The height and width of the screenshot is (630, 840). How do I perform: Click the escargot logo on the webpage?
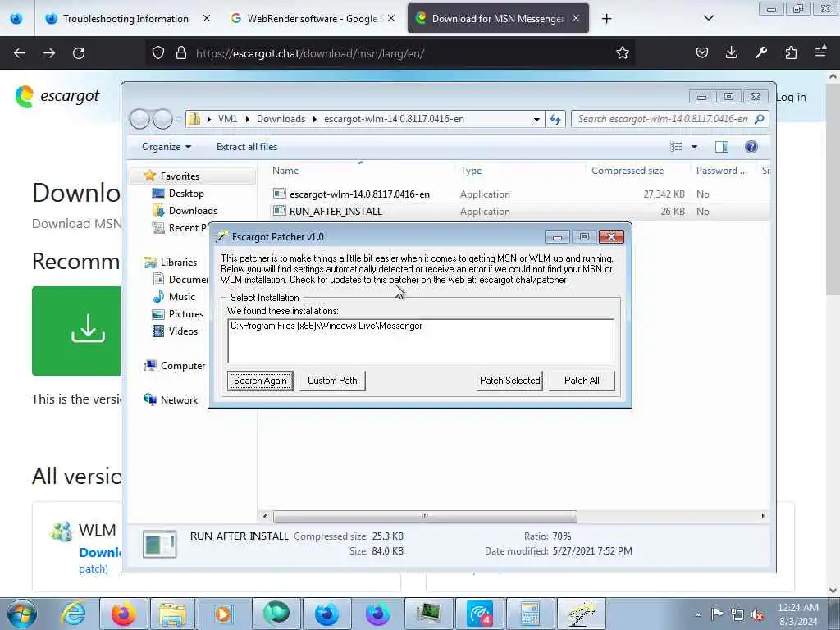pos(57,97)
